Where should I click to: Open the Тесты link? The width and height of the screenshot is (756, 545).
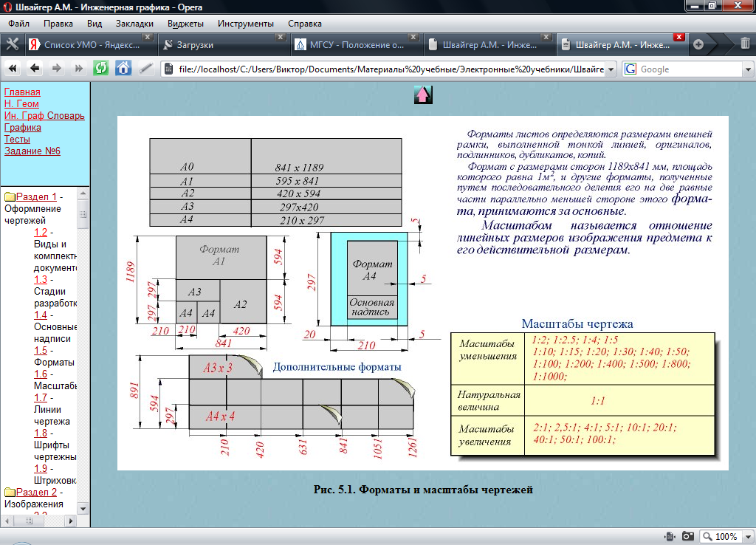pyautogui.click(x=18, y=139)
